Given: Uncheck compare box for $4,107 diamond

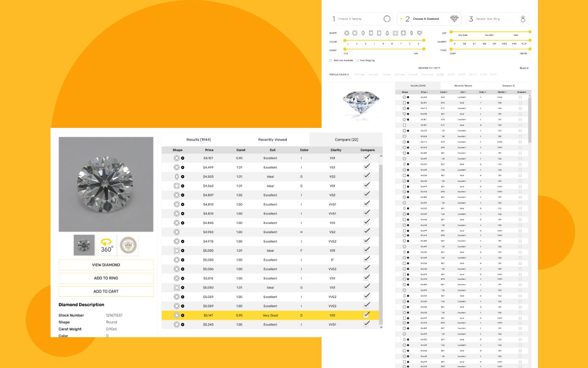Looking at the screenshot, I should [x=366, y=157].
